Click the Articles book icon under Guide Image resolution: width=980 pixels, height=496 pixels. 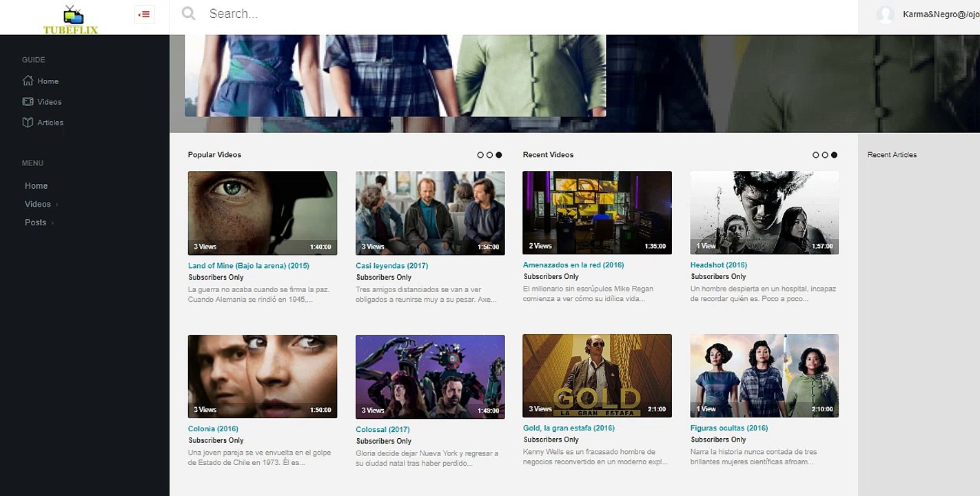[28, 122]
